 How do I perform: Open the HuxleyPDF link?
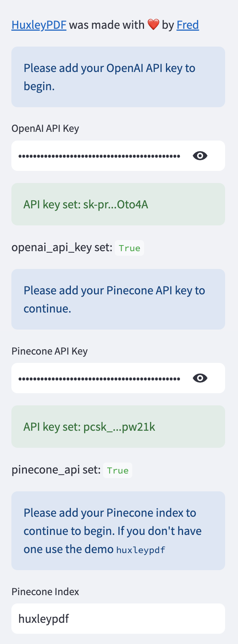click(x=39, y=25)
